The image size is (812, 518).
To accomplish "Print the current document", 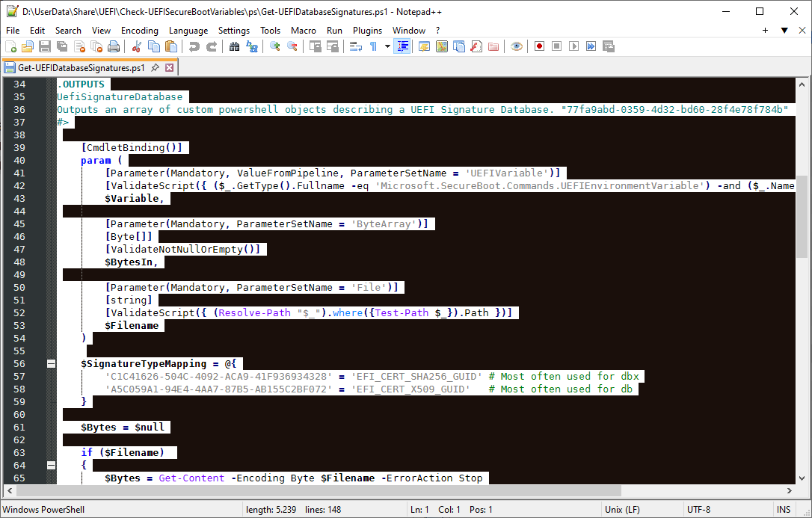I will (113, 46).
